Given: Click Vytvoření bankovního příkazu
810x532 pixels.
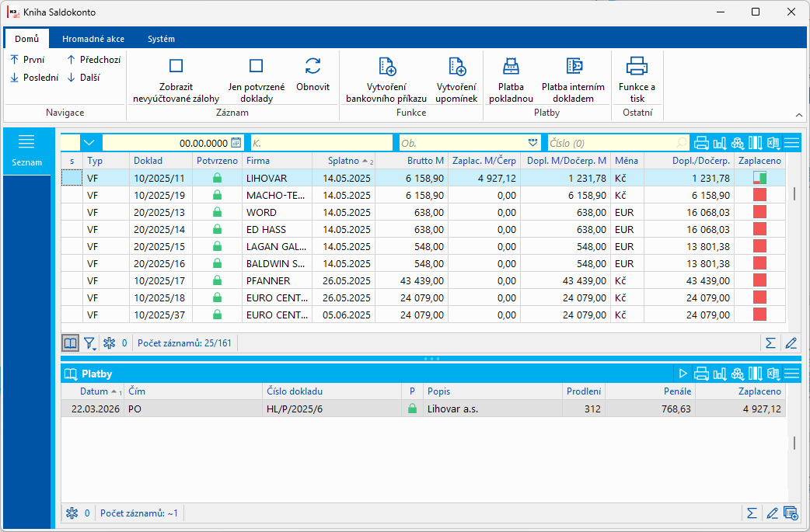Looking at the screenshot, I should (x=386, y=79).
